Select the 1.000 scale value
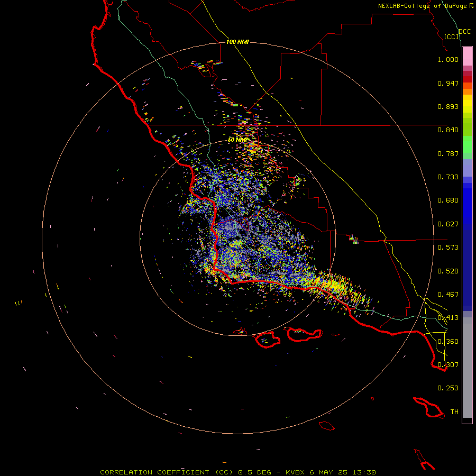476x476 pixels. (448, 59)
